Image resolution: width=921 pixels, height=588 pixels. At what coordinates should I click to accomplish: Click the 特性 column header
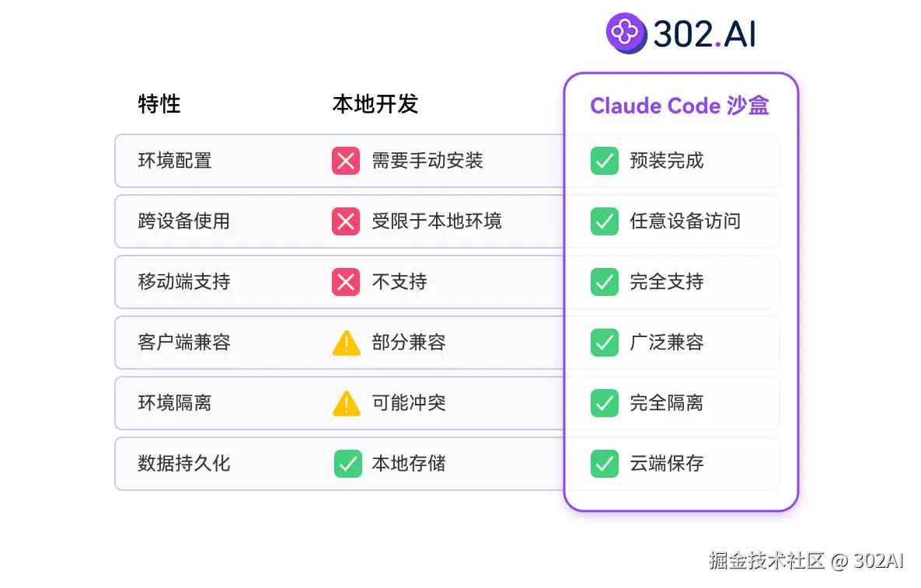click(159, 104)
